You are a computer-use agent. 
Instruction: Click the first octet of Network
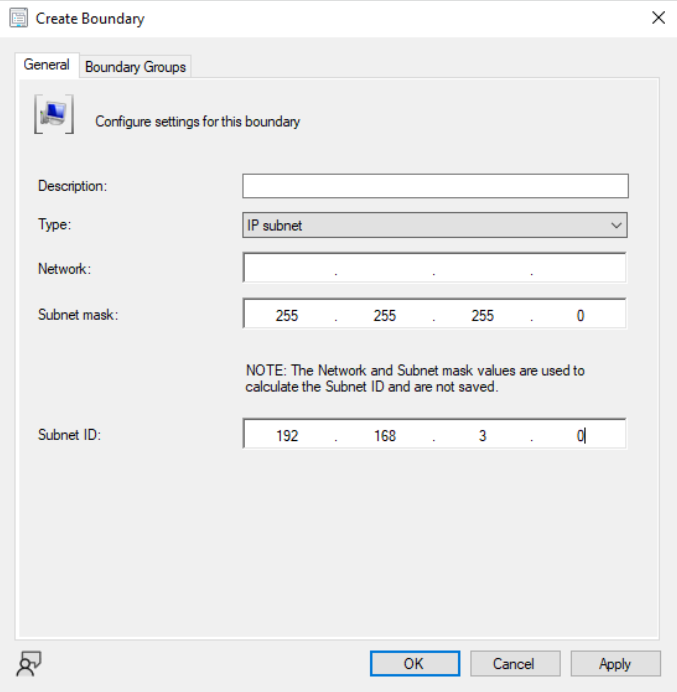pos(288,269)
